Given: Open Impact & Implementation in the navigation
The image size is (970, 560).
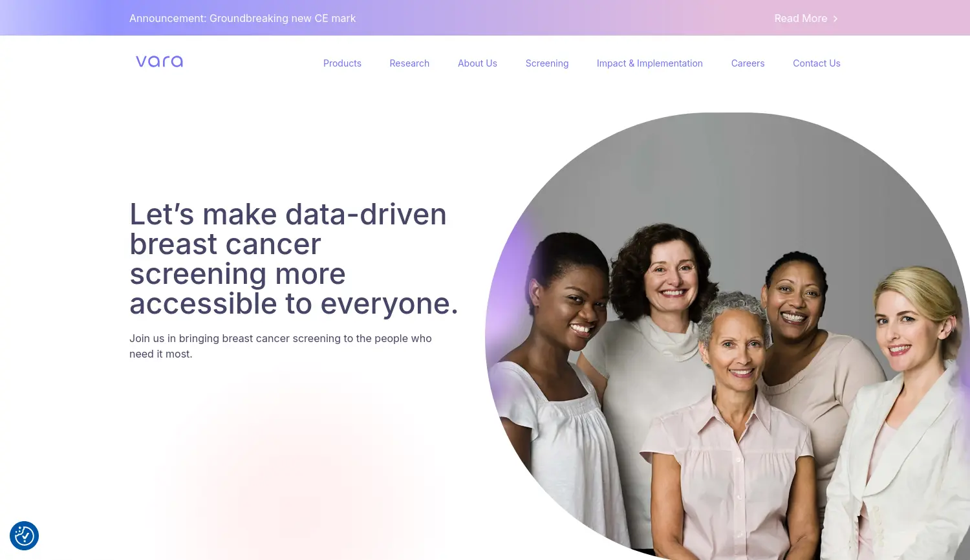Looking at the screenshot, I should [650, 63].
